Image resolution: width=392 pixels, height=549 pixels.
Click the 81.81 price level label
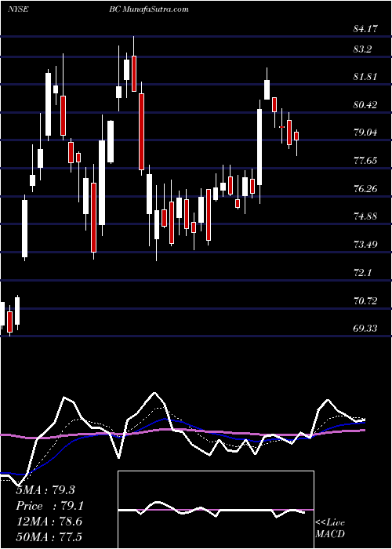365,77
